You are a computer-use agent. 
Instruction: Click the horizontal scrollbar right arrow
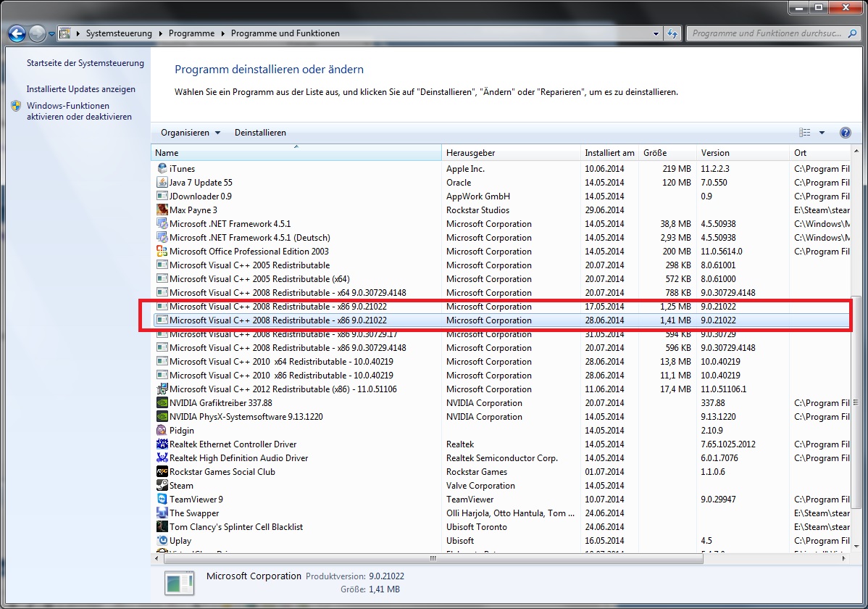click(x=844, y=558)
